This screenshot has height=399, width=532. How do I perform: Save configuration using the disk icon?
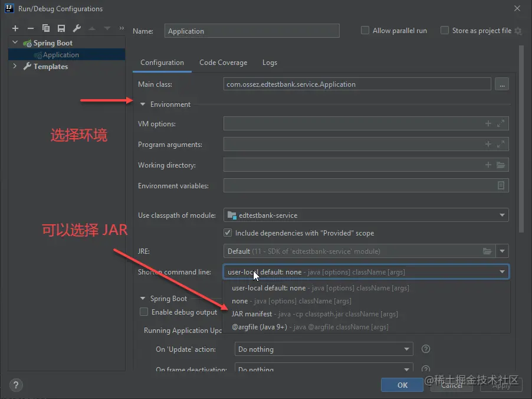[x=61, y=28]
